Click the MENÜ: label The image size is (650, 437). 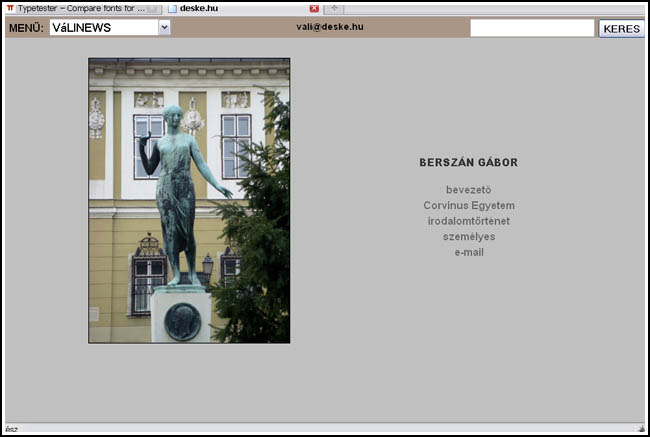click(x=26, y=28)
